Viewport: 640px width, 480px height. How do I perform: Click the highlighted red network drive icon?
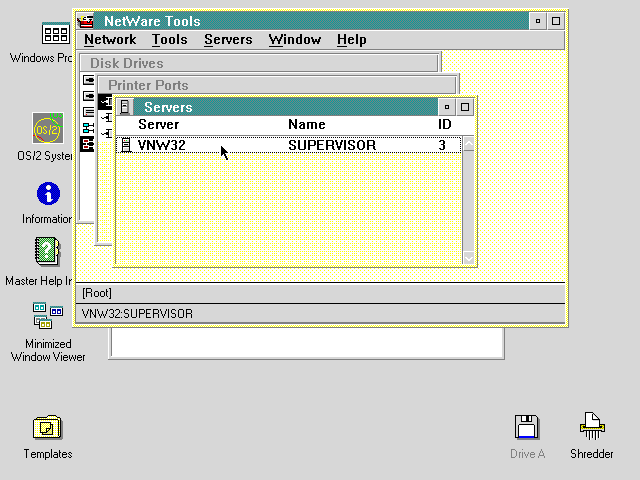[x=87, y=144]
